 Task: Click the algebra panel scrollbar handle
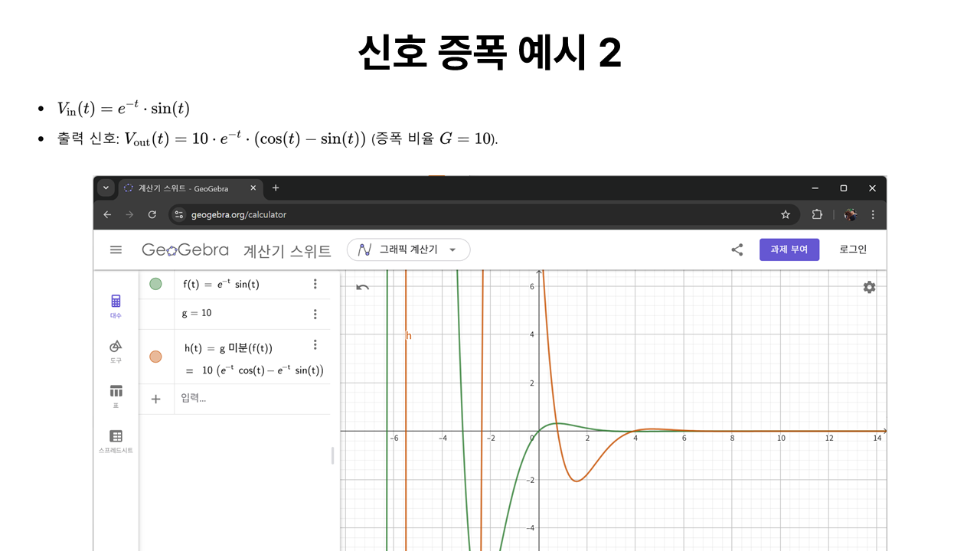tap(332, 455)
